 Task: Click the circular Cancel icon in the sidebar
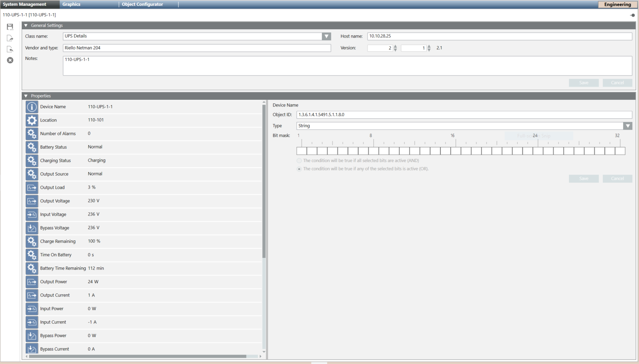[x=10, y=60]
